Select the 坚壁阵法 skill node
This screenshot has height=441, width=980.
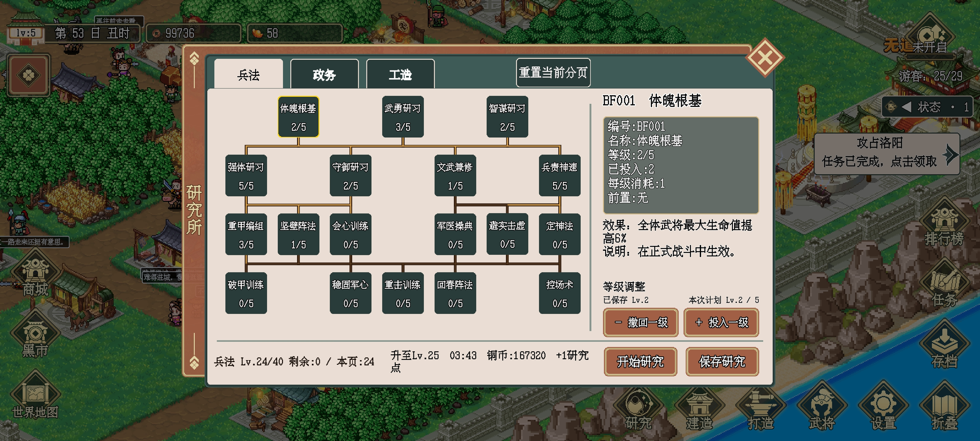(x=298, y=234)
